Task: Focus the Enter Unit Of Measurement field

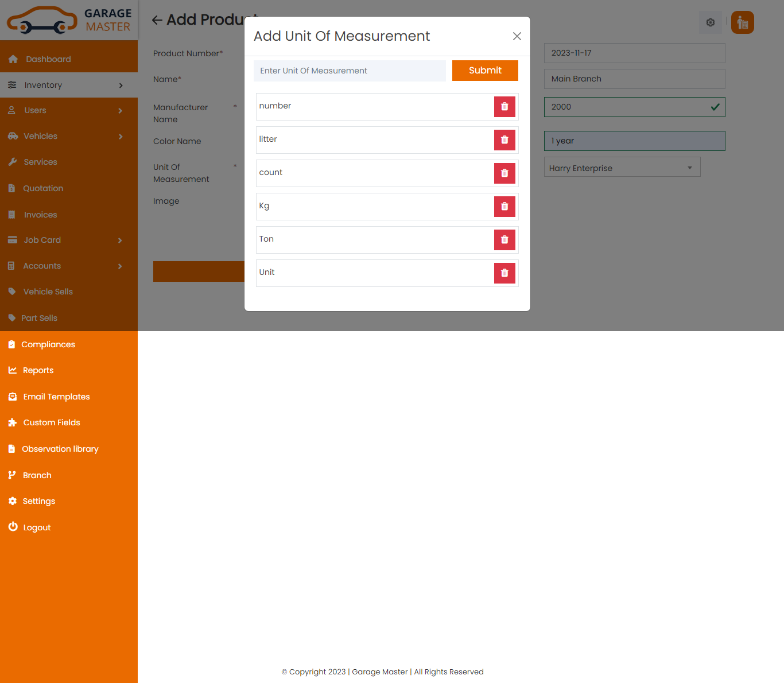Action: coord(350,71)
